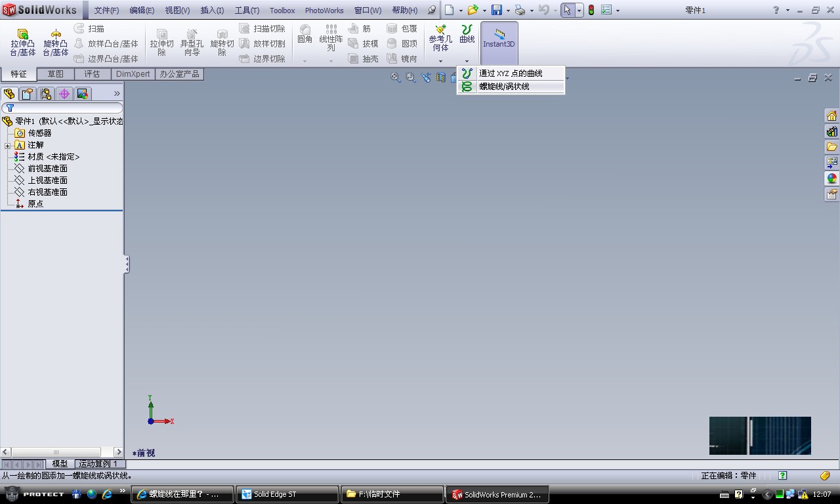
Task: Click the New document icon
Action: pos(449,10)
